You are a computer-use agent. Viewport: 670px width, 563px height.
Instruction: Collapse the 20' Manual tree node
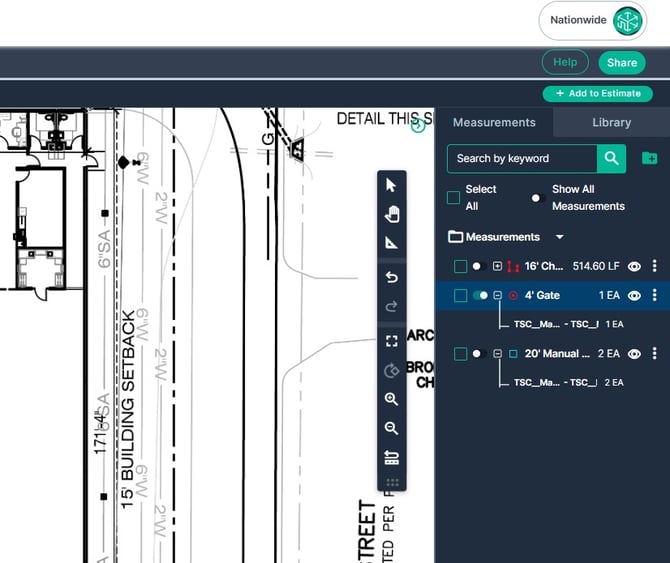click(497, 354)
